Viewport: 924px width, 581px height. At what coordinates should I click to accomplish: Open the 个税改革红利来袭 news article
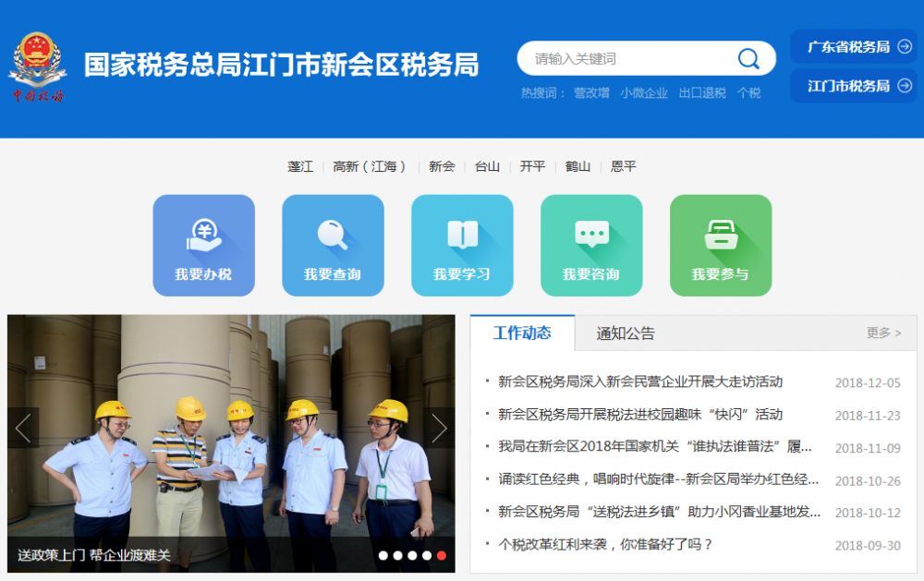coord(605,544)
